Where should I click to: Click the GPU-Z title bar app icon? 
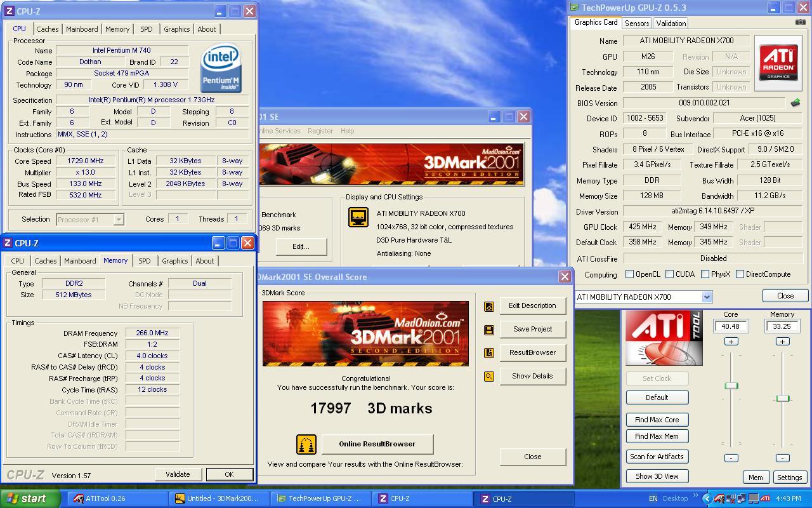point(574,8)
